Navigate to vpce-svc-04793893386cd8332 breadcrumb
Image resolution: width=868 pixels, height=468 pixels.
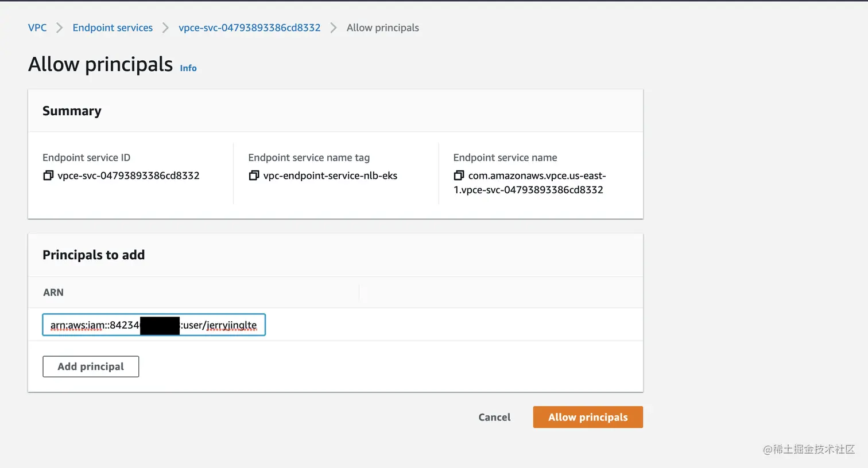[249, 28]
